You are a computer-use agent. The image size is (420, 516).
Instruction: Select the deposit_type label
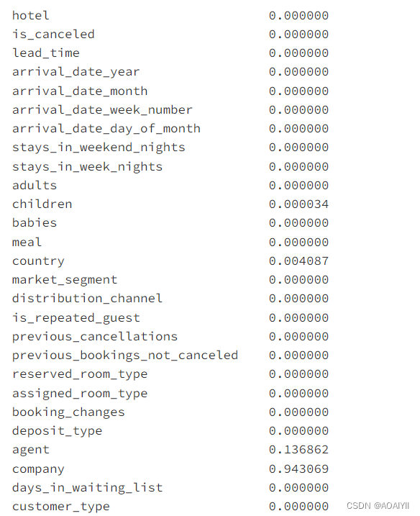click(x=58, y=431)
